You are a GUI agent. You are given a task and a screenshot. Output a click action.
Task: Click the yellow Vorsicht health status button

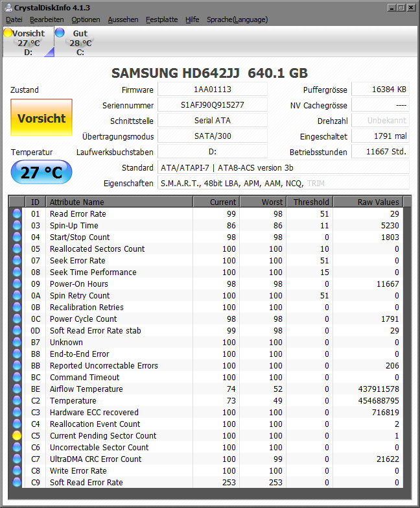41,117
